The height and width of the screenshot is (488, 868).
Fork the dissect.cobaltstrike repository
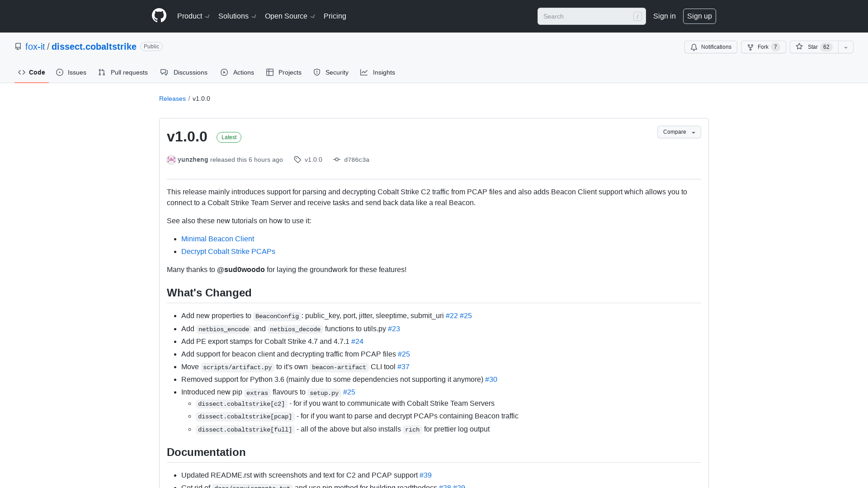763,47
